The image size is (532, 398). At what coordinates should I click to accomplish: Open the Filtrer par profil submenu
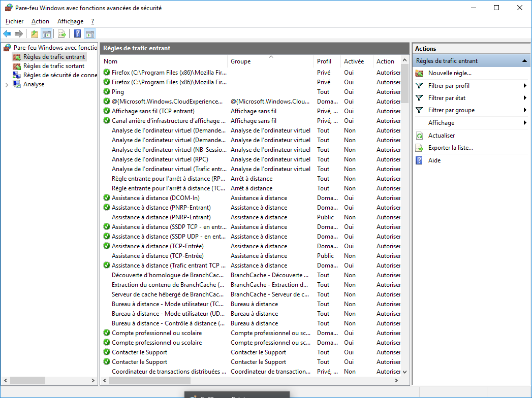click(449, 86)
